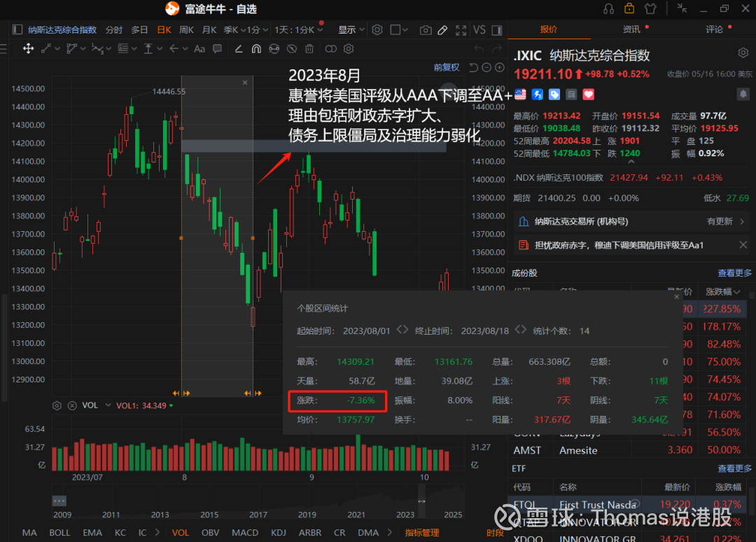Open the 1分 minute interval dropdown
This screenshot has height=542, width=756.
(x=258, y=30)
